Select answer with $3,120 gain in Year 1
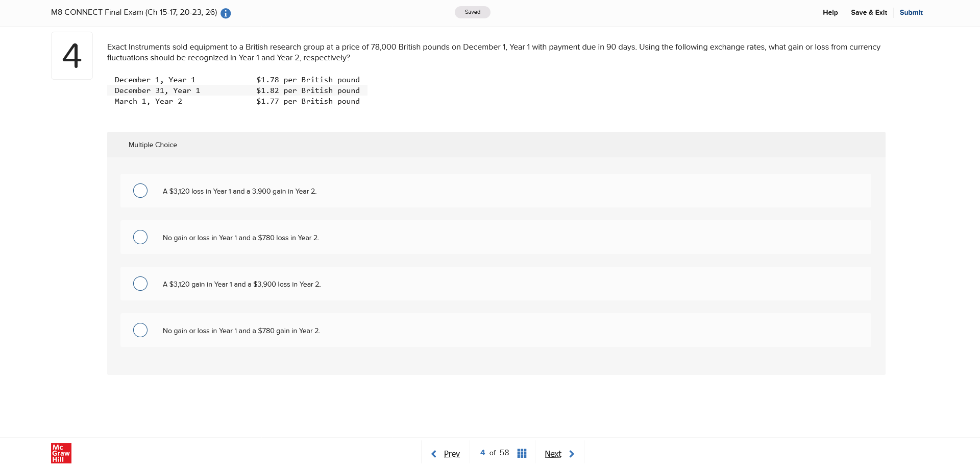Viewport: 980px width, 467px height. pos(140,283)
